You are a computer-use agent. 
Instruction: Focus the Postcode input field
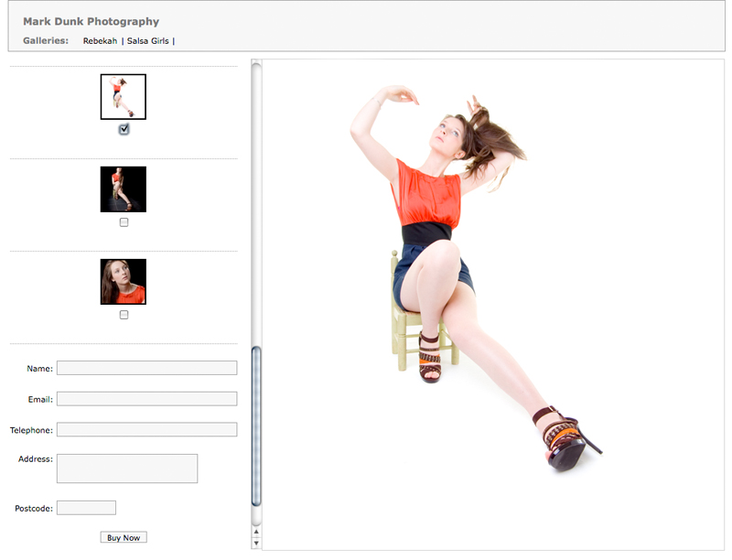tap(86, 508)
